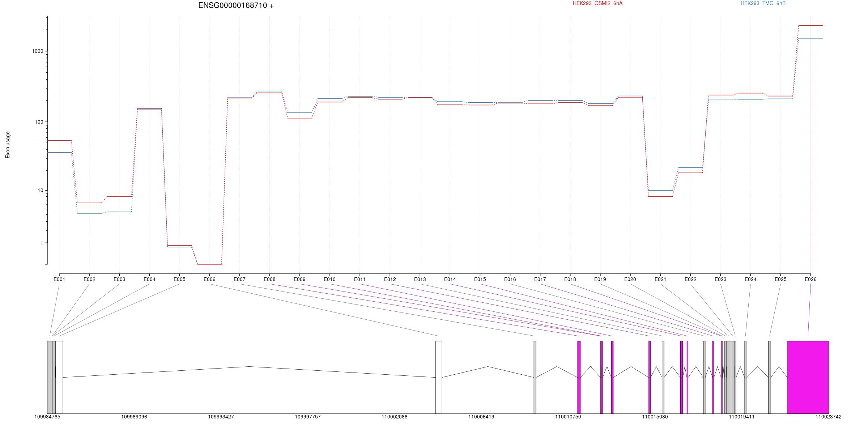Click the gray E025 exon box in gene model

(x=770, y=377)
